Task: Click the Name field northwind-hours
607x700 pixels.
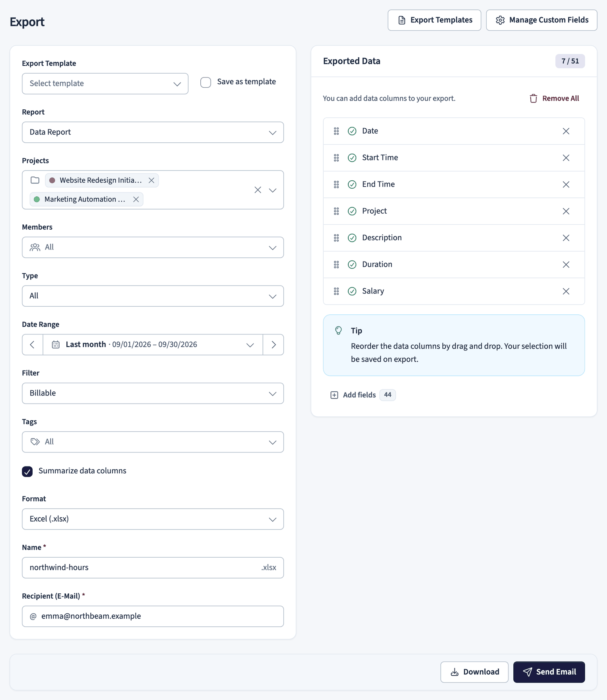Action: (153, 568)
